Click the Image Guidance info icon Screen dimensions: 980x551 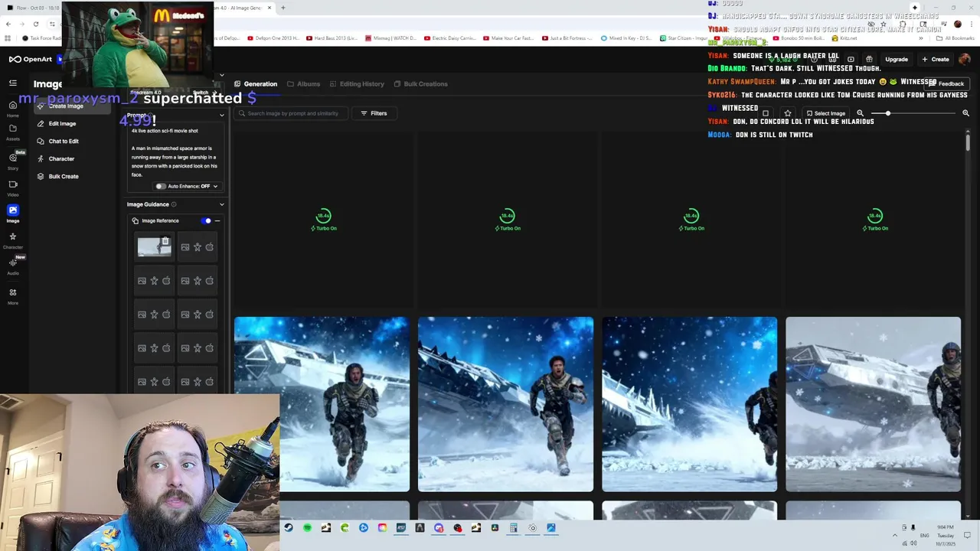coord(174,204)
